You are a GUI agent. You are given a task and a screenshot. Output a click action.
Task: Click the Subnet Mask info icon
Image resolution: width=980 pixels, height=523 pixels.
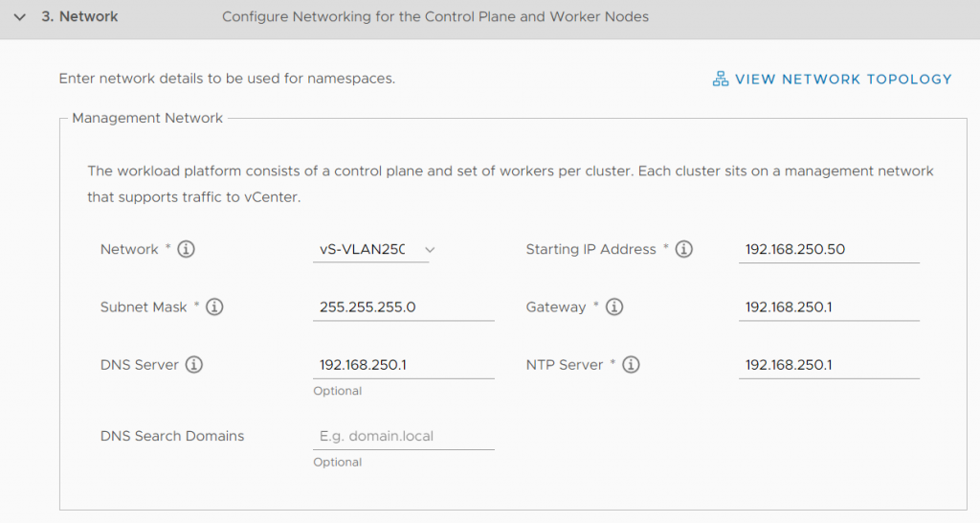point(214,307)
